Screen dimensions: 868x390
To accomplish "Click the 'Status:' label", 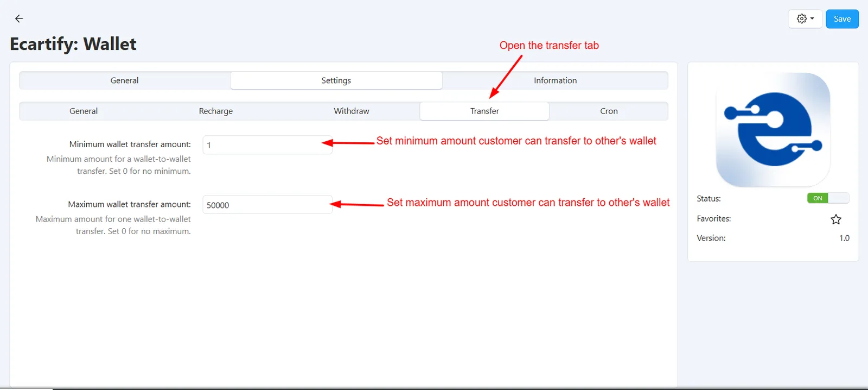I will (709, 199).
